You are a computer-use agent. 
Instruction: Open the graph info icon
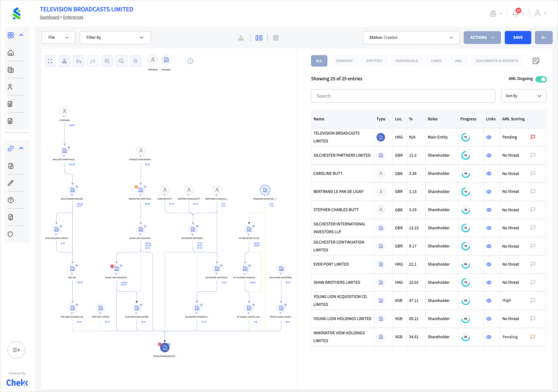point(190,61)
